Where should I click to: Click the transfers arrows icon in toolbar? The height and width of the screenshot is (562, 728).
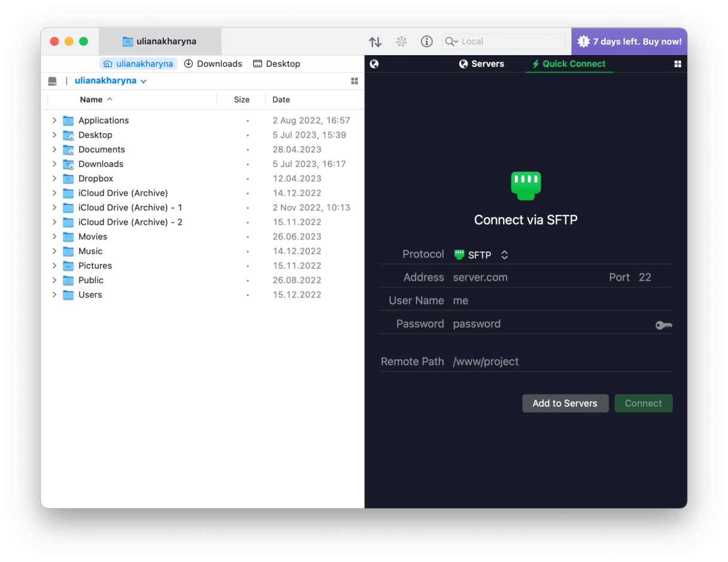[375, 42]
